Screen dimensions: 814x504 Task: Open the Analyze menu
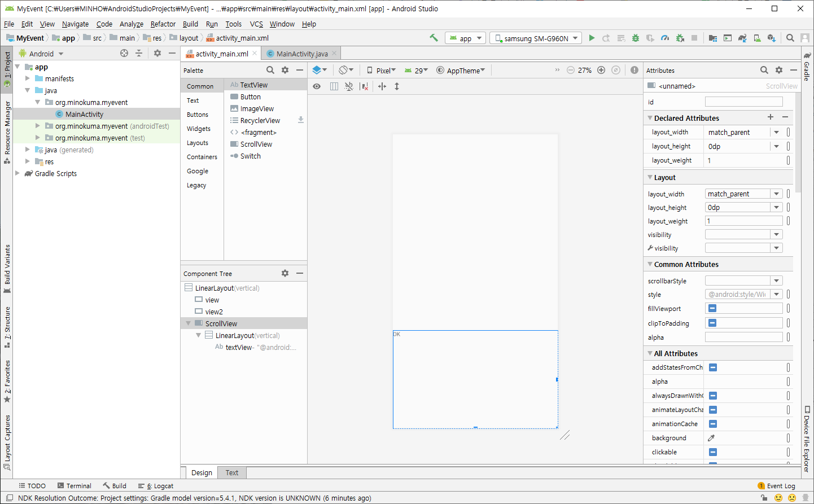pos(132,24)
